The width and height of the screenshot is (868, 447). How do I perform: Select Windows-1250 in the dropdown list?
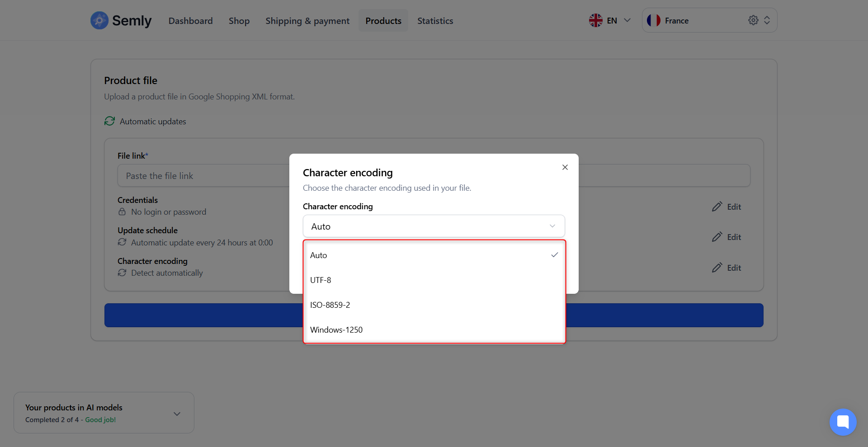(x=434, y=329)
